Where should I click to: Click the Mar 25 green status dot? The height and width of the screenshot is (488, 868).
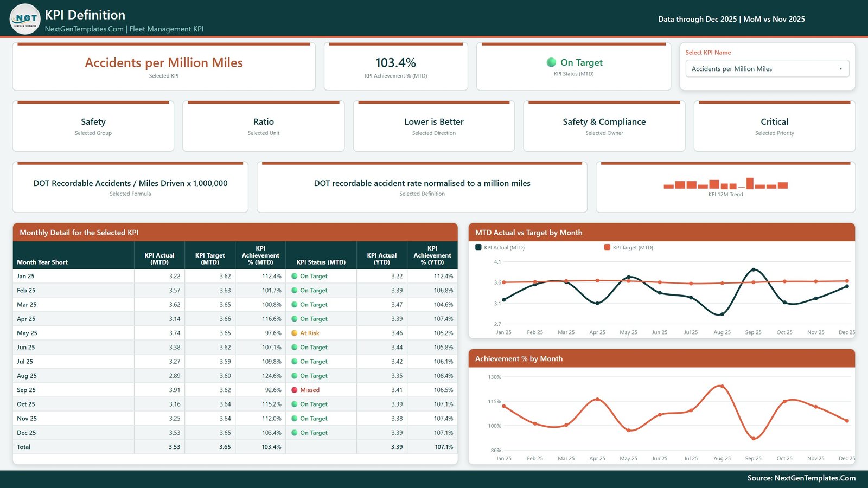295,305
